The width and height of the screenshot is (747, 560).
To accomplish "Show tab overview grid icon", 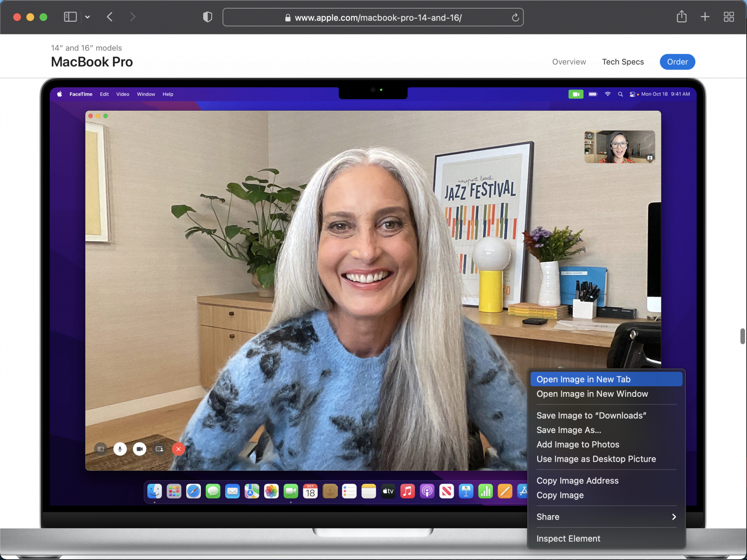I will coord(729,17).
